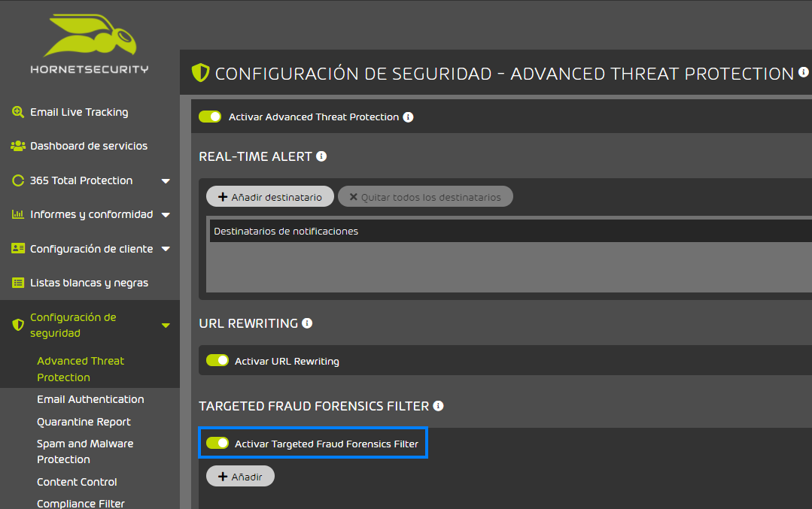Expand the 365 Total Protection menu arrow
This screenshot has width=812, height=509.
(166, 181)
